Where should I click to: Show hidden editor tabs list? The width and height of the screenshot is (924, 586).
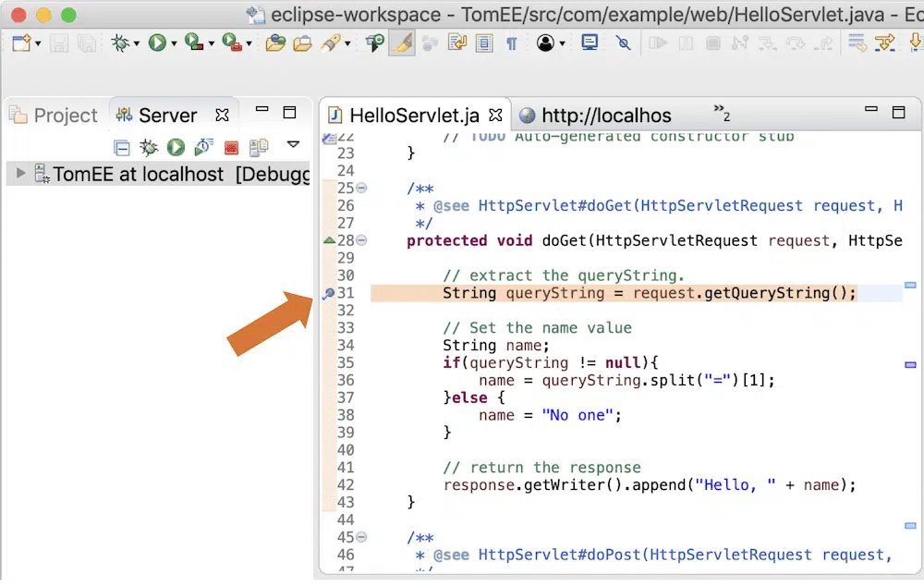click(x=722, y=113)
